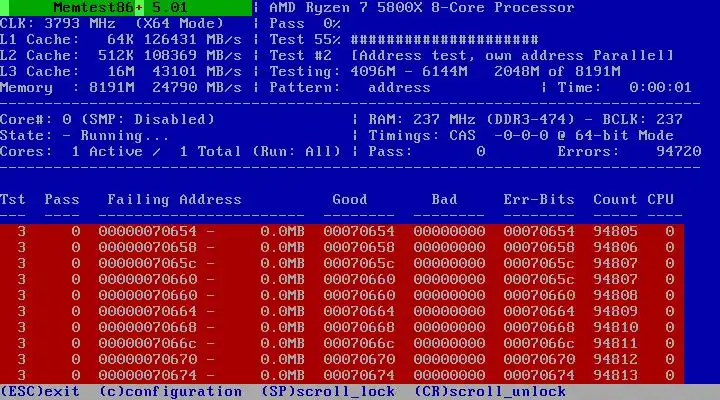Click the Failing Address column header
Viewport: 720px width, 400px height.
[x=174, y=199]
